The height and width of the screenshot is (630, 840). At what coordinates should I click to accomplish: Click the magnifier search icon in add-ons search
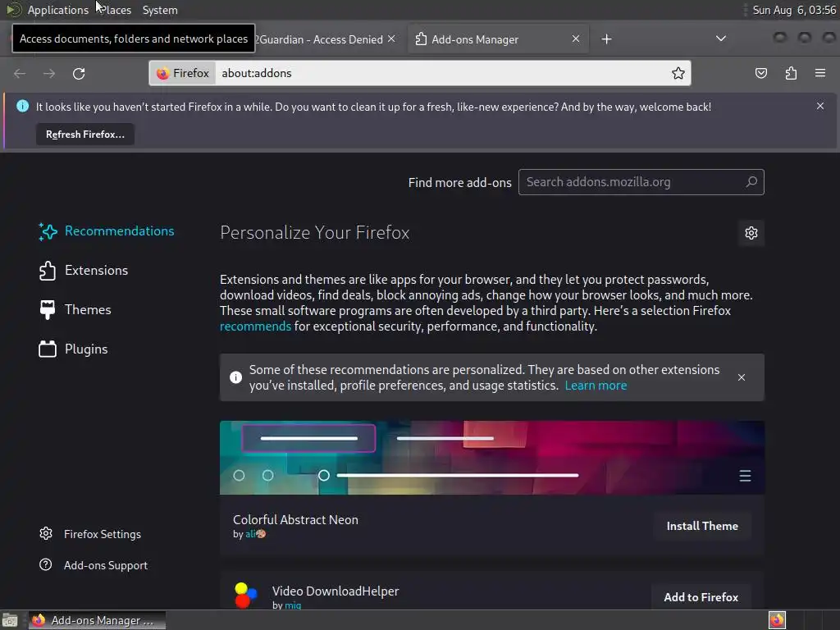tap(751, 181)
